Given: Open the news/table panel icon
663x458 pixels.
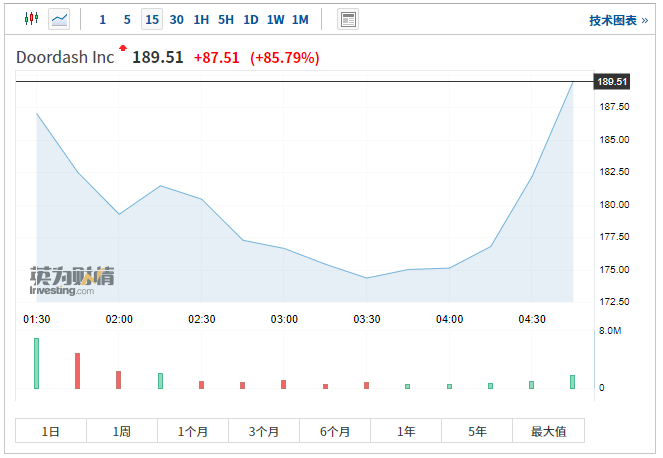Looking at the screenshot, I should coord(348,19).
